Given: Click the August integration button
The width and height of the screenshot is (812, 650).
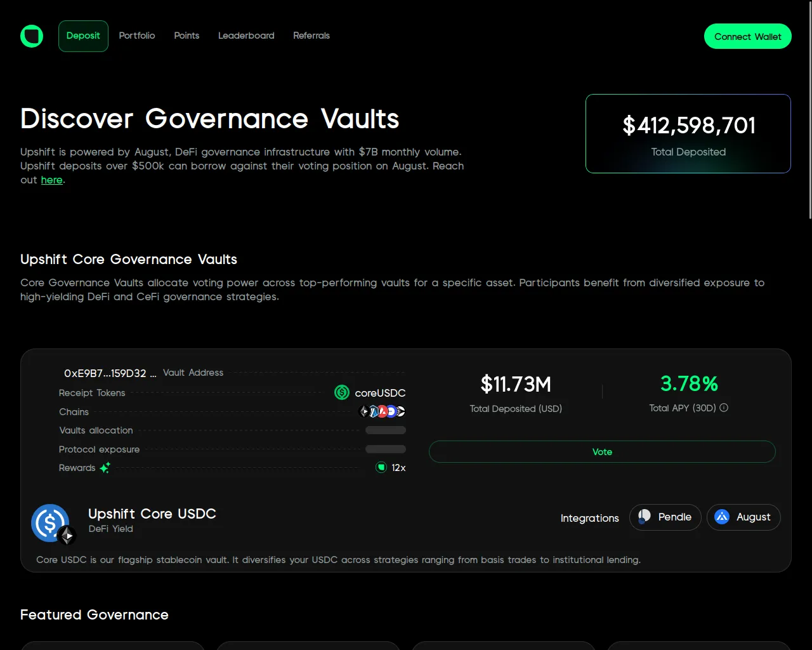Looking at the screenshot, I should [x=743, y=517].
